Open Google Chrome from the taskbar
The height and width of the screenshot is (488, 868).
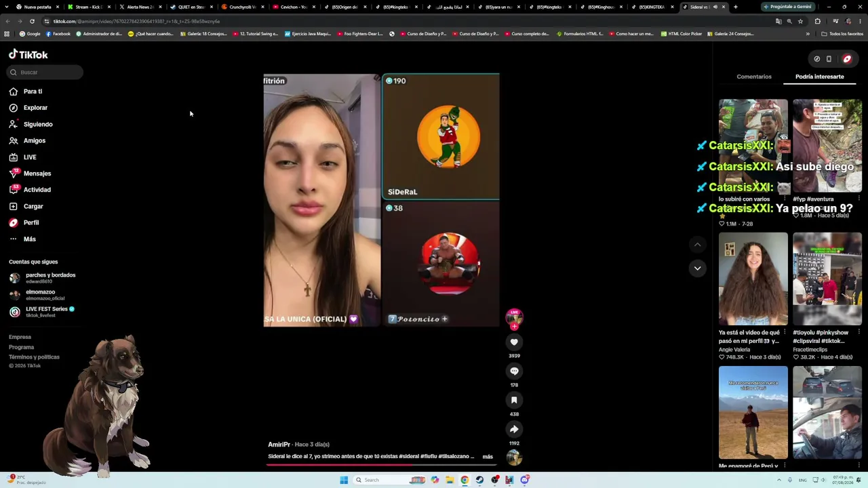[x=465, y=480]
